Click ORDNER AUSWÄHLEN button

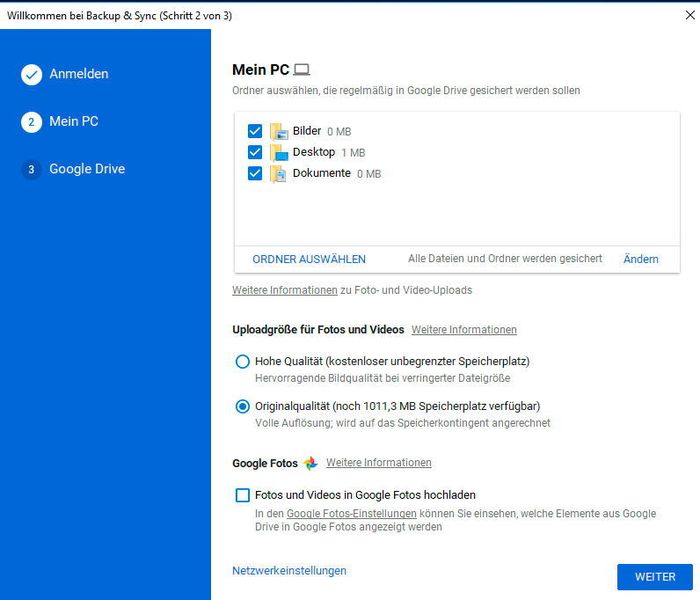(309, 259)
